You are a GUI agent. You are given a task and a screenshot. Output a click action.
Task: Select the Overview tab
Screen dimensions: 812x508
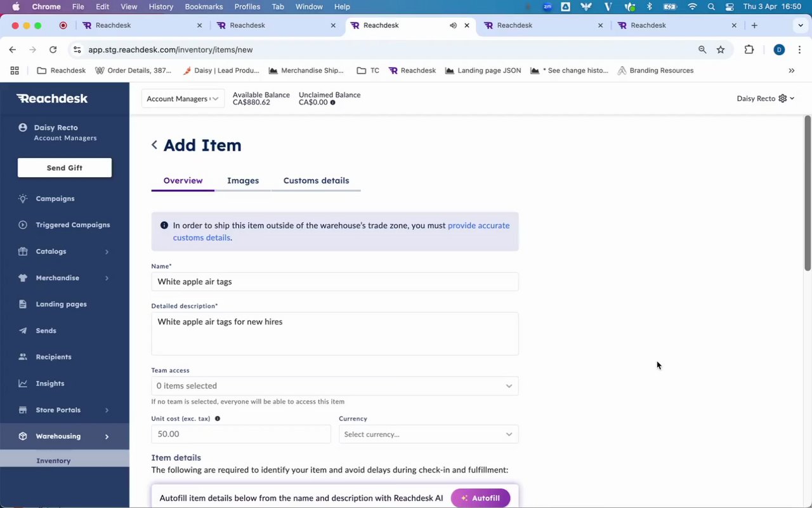tap(183, 181)
